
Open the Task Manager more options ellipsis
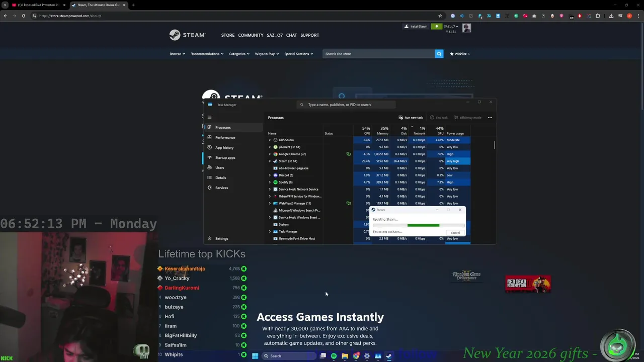[x=490, y=118]
